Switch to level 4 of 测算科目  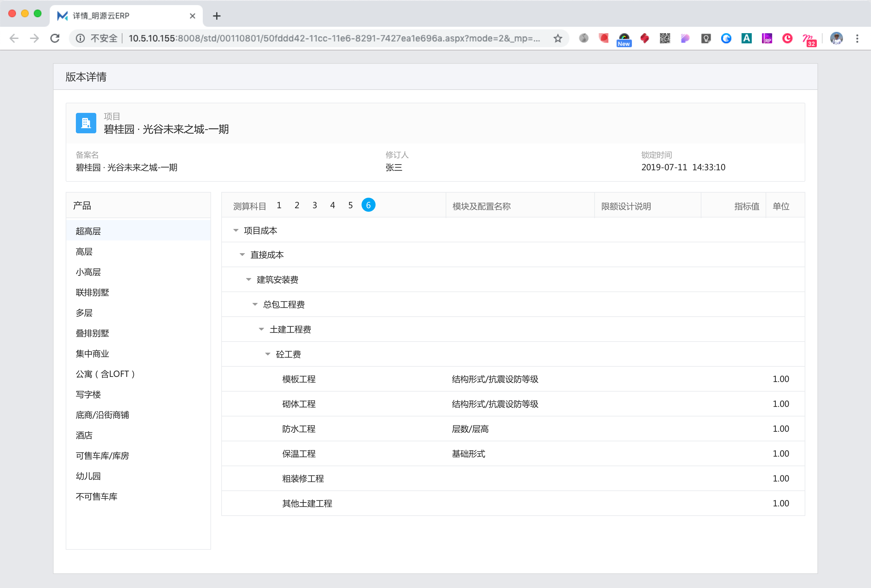pyautogui.click(x=333, y=205)
